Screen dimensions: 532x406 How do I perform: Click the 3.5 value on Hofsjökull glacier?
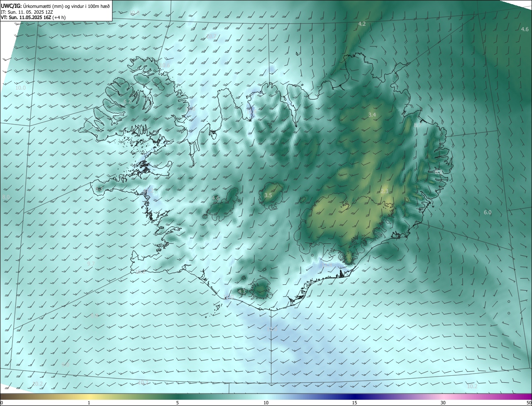268,195
